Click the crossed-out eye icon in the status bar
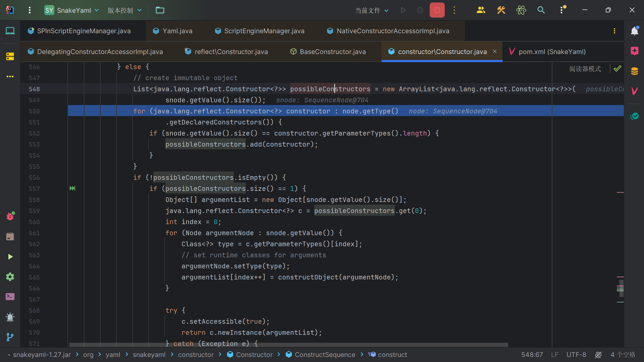This screenshot has width=644, height=362. (x=598, y=355)
